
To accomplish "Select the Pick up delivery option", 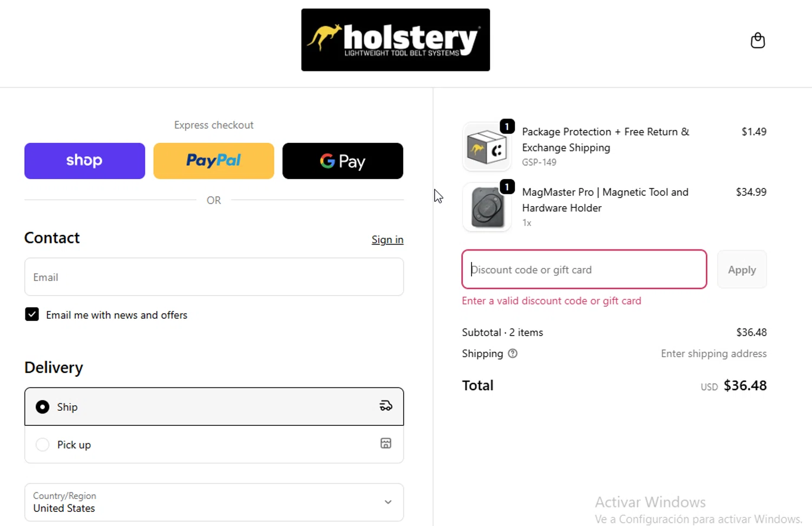I will (214, 444).
